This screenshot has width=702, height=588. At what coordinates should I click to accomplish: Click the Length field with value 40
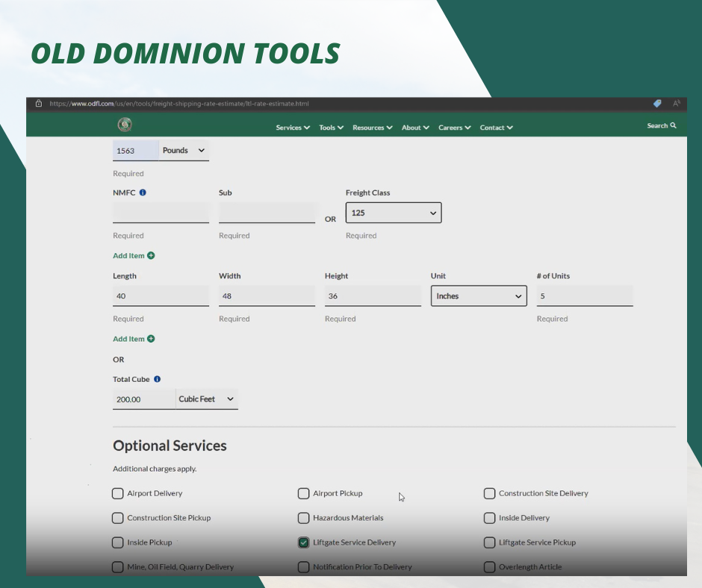(161, 295)
